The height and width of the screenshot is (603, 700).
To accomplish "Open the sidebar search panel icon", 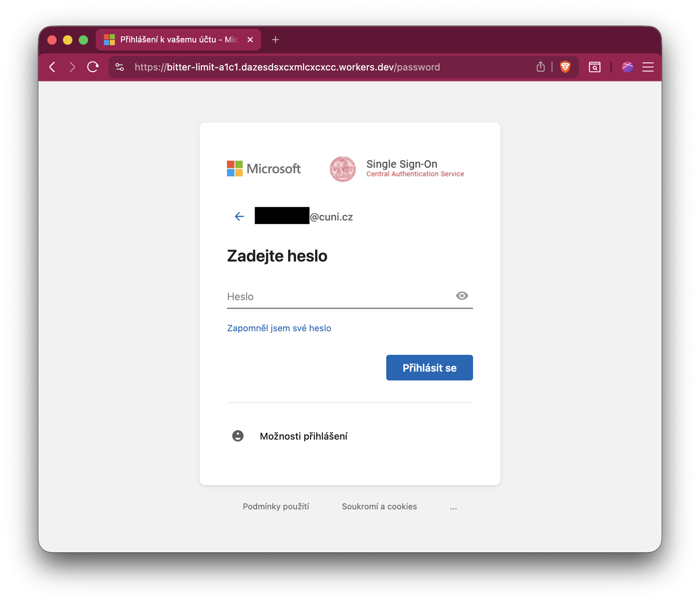I will 595,67.
